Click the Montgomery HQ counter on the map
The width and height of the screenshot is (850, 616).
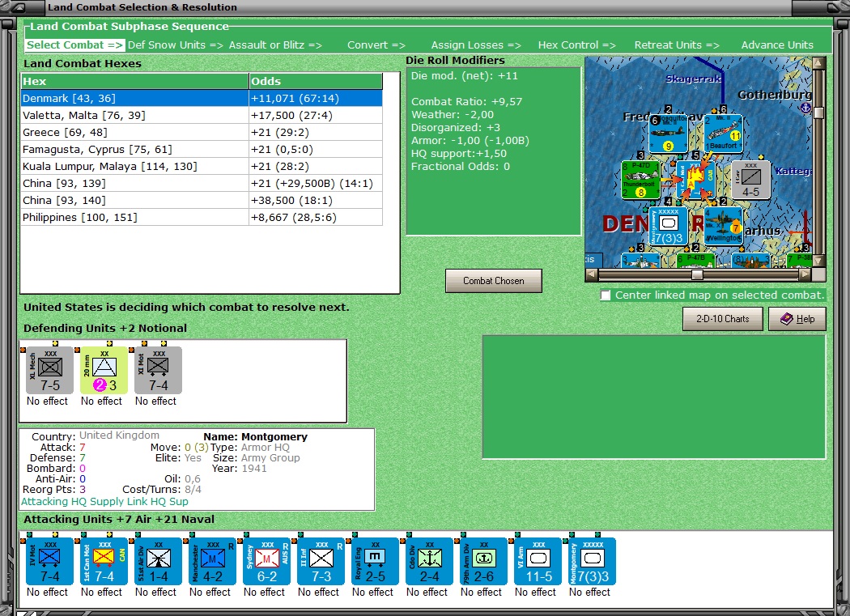669,226
